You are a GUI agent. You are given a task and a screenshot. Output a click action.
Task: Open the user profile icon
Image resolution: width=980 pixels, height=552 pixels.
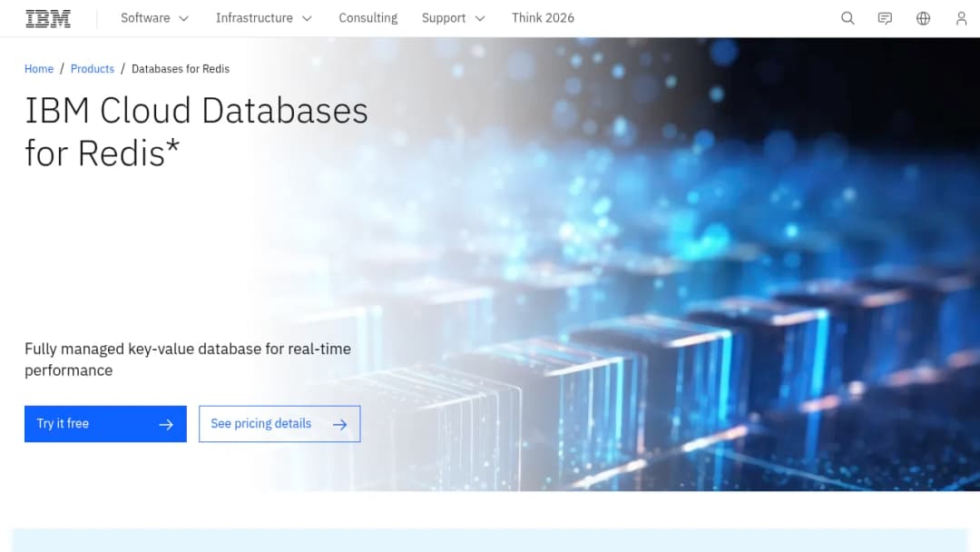pyautogui.click(x=961, y=18)
